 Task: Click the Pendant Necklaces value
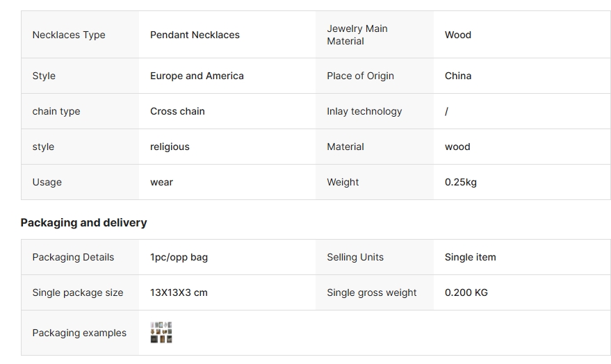pos(195,35)
